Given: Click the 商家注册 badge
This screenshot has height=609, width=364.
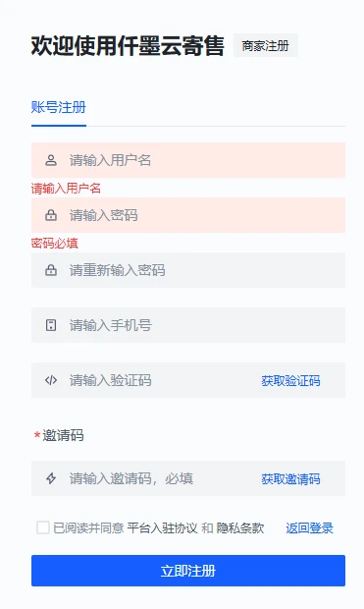Looking at the screenshot, I should click(266, 45).
